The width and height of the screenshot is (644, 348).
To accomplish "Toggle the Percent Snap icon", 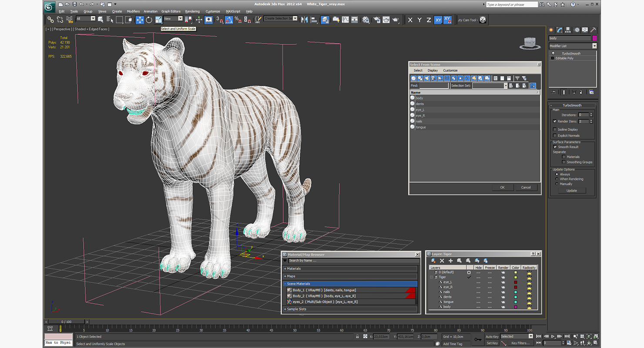I will [x=238, y=20].
